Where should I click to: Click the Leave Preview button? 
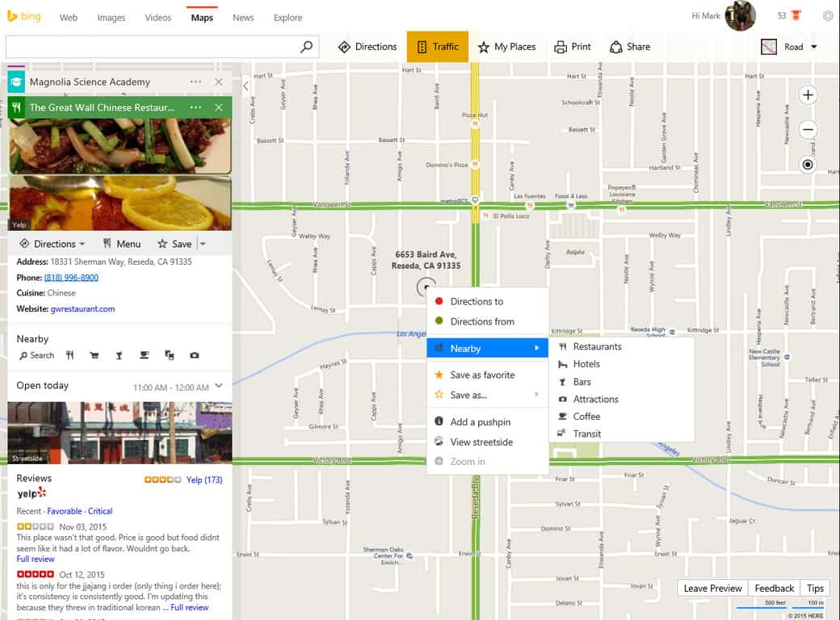[x=712, y=589]
